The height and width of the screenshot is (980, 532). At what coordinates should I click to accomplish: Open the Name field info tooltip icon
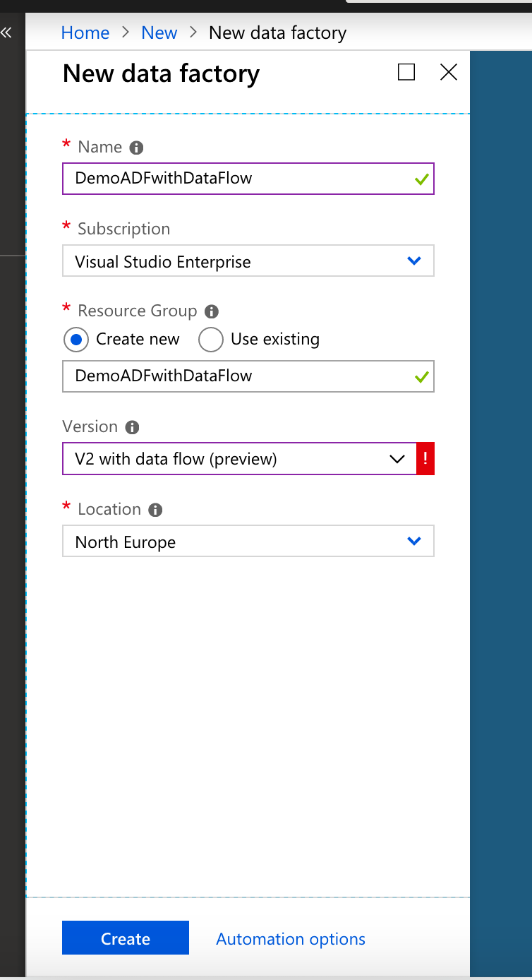(135, 148)
